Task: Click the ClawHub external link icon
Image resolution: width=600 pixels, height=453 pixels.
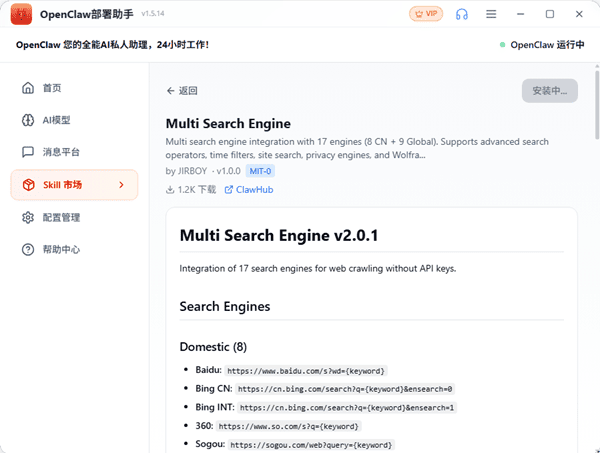Action: 228,190
